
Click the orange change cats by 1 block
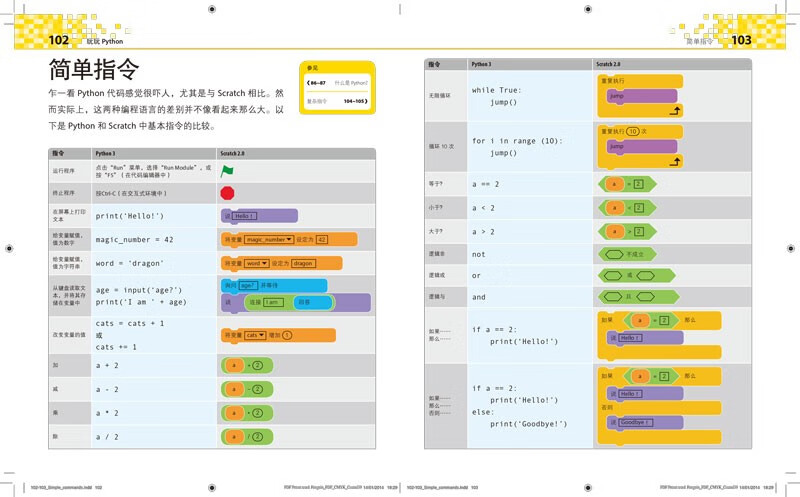(278, 335)
